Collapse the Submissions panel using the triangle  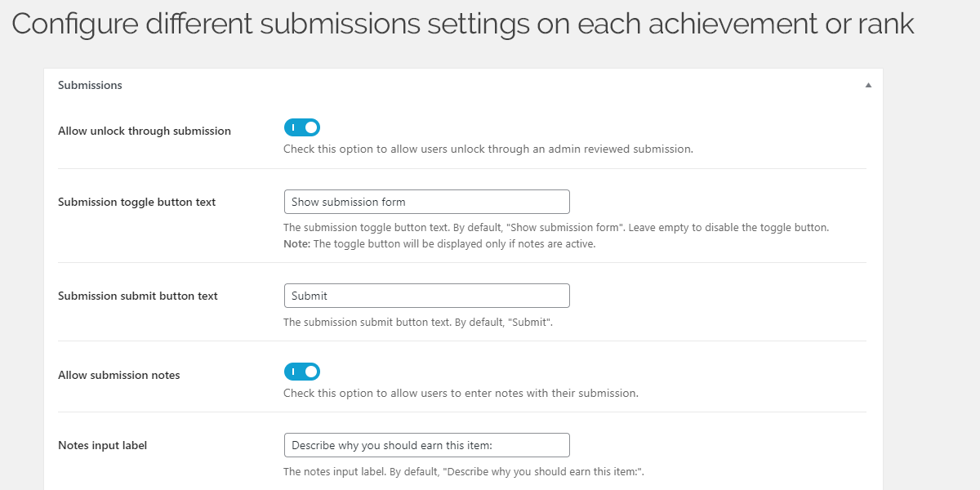coord(868,85)
